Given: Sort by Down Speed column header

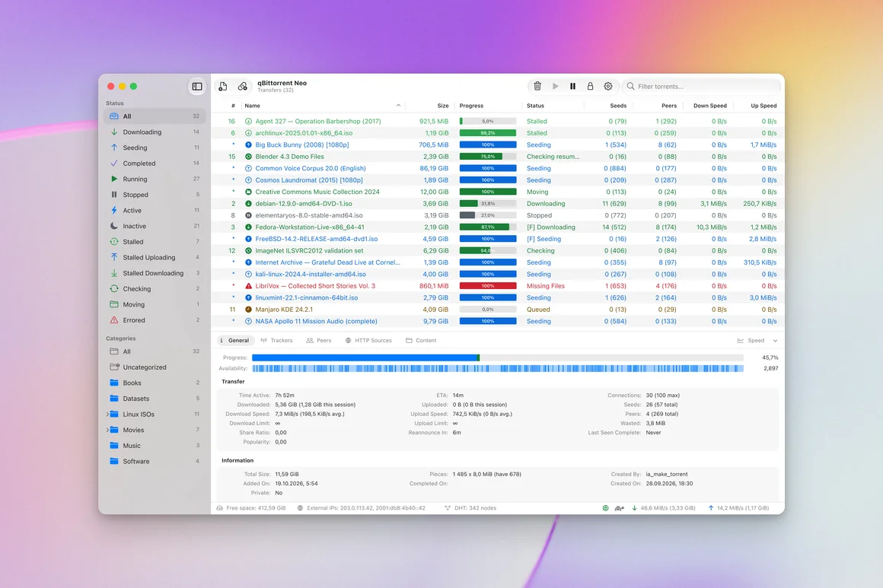Looking at the screenshot, I should click(x=708, y=106).
